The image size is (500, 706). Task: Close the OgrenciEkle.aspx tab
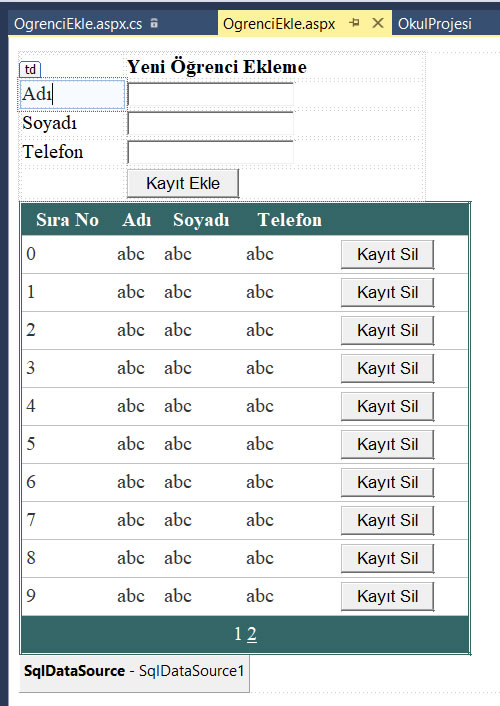378,23
